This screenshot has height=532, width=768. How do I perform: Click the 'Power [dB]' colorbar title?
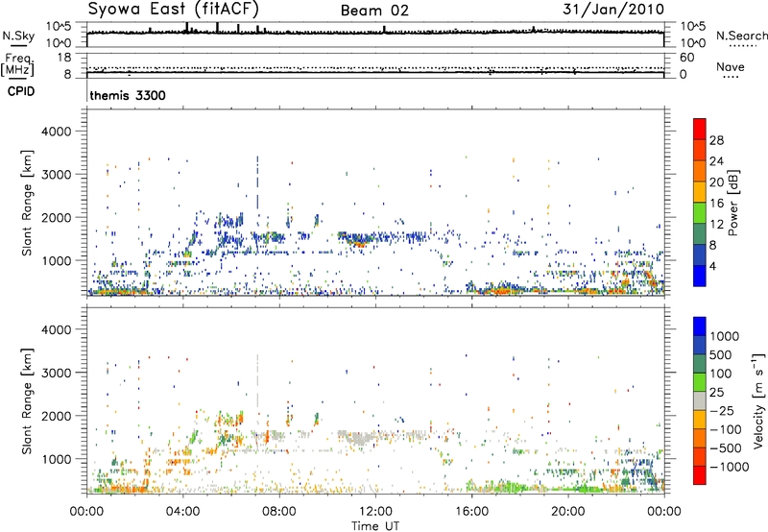pos(733,203)
